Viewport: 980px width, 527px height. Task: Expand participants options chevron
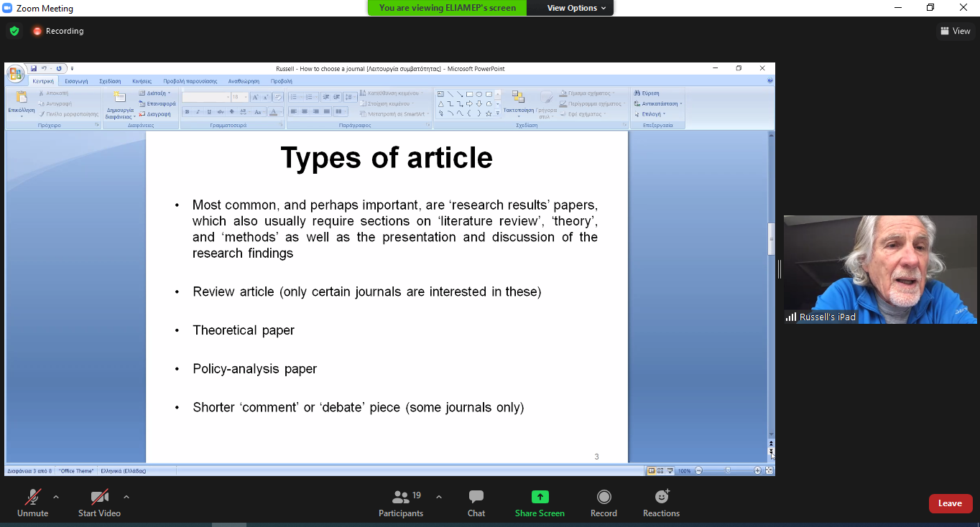tap(439, 497)
